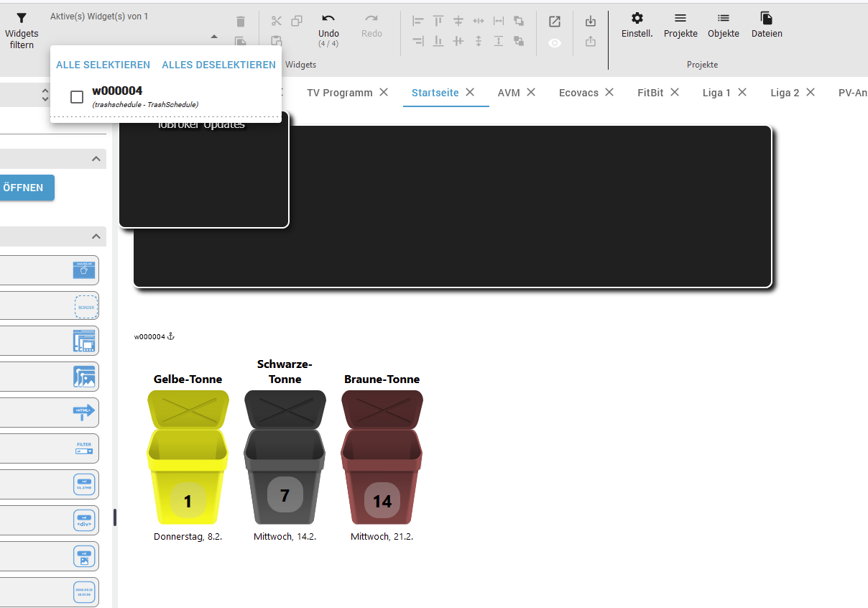Center widgets horizontally icon in top row

point(458,21)
